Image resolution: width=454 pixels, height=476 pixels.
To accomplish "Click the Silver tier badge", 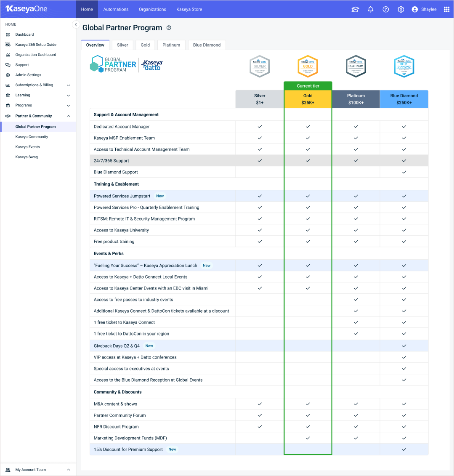I will tap(260, 66).
